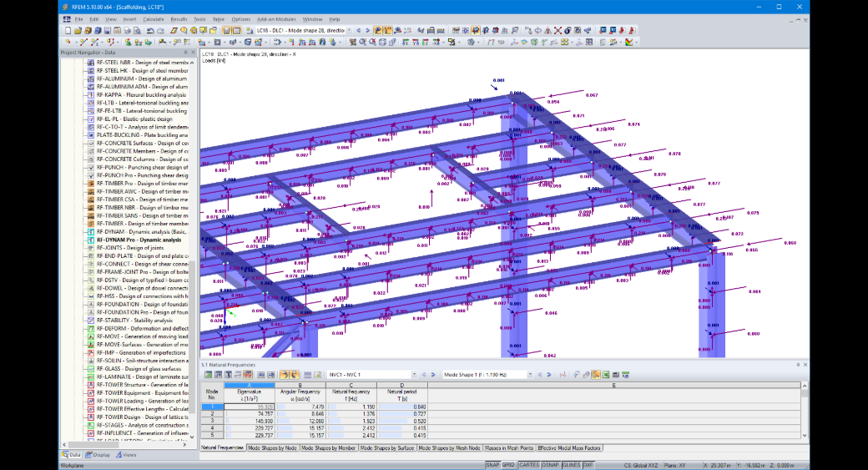Viewport: 868px width, 470px height.
Task: Click the first icon in the table toolbar
Action: pyautogui.click(x=208, y=375)
